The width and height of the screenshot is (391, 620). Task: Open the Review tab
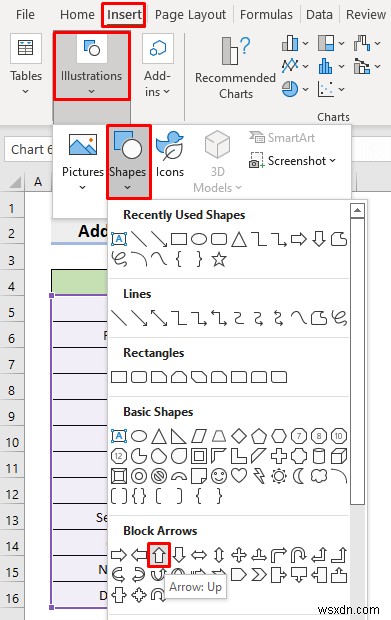click(x=366, y=15)
